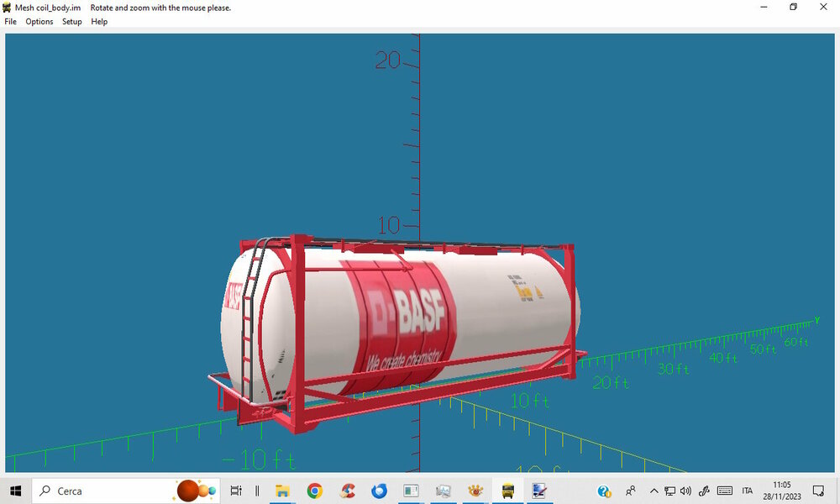Open the Options menu
Viewport: 840px width, 504px height.
click(39, 22)
